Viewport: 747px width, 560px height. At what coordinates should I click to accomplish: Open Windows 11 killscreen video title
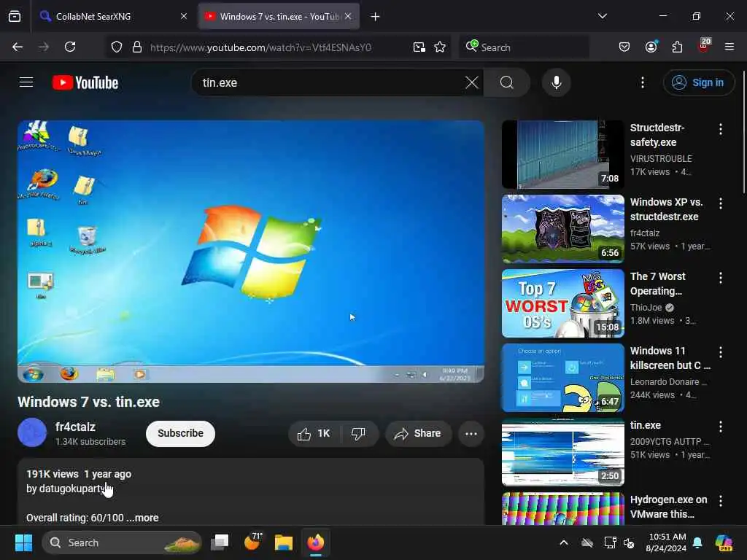(670, 357)
